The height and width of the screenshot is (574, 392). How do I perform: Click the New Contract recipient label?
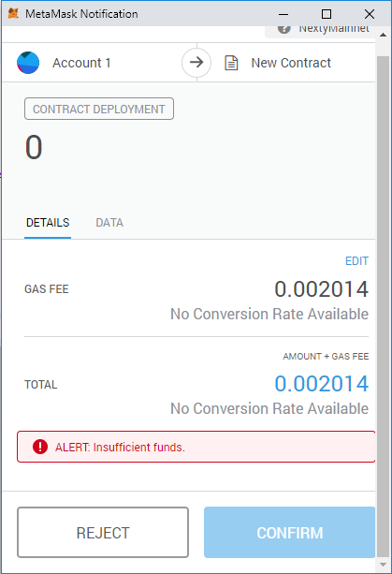pos(291,63)
